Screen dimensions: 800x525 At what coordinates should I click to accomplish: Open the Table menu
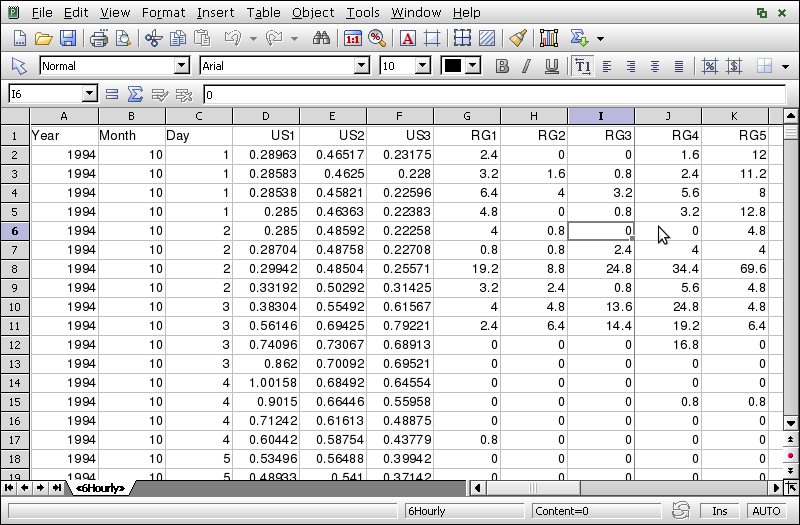[263, 12]
